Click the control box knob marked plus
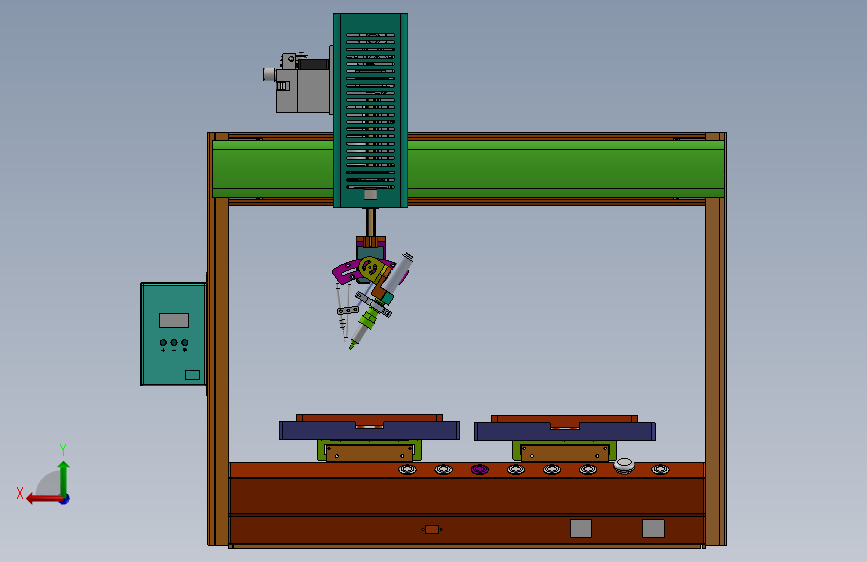 point(163,343)
